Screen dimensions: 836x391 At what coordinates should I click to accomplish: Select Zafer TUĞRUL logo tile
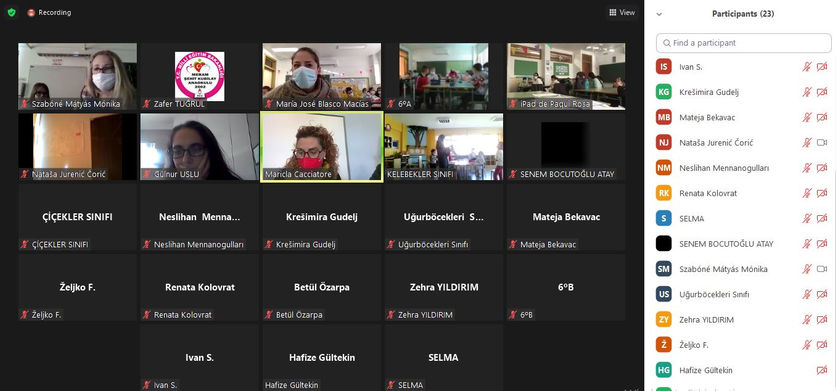coord(199,76)
